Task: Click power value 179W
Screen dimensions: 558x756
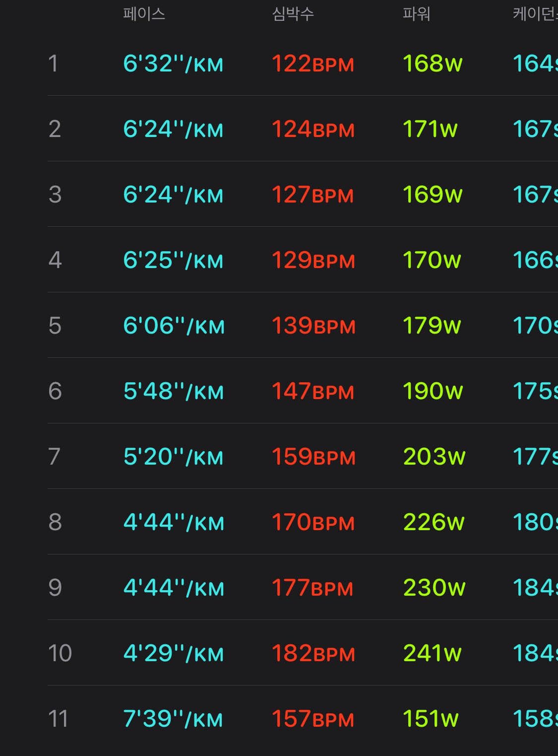Action: pos(432,326)
